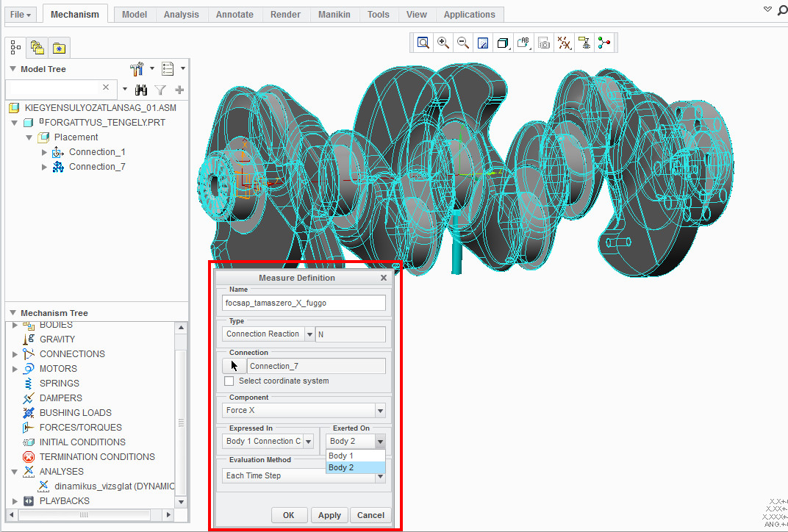
Task: Open the Type dropdown Connection Reaction
Action: [309, 334]
